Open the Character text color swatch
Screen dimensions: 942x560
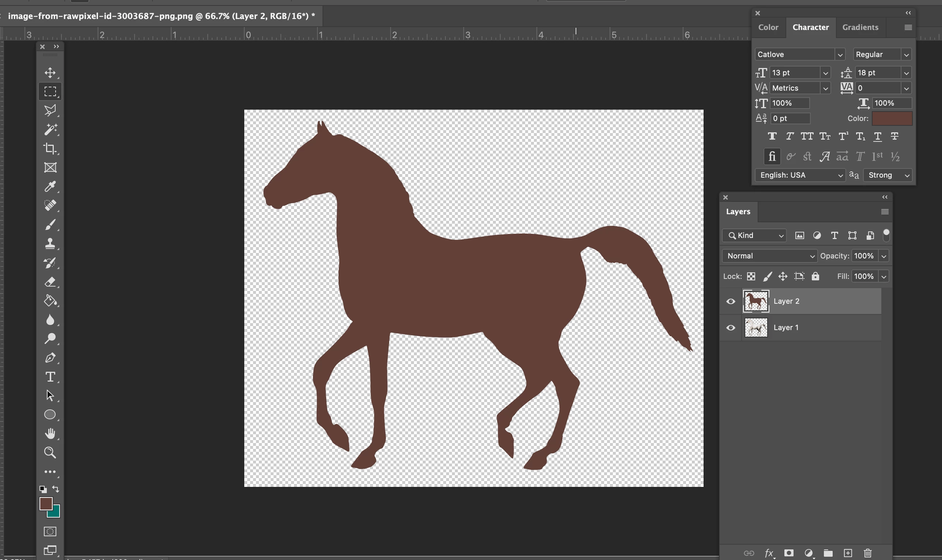pos(892,118)
